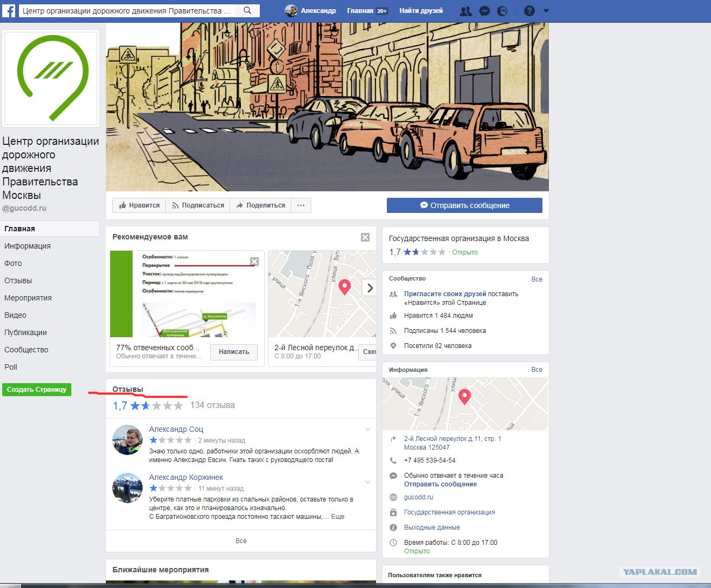Open the map thumbnail in recommendations
Viewport: 711px width, 588px height.
coord(322,294)
